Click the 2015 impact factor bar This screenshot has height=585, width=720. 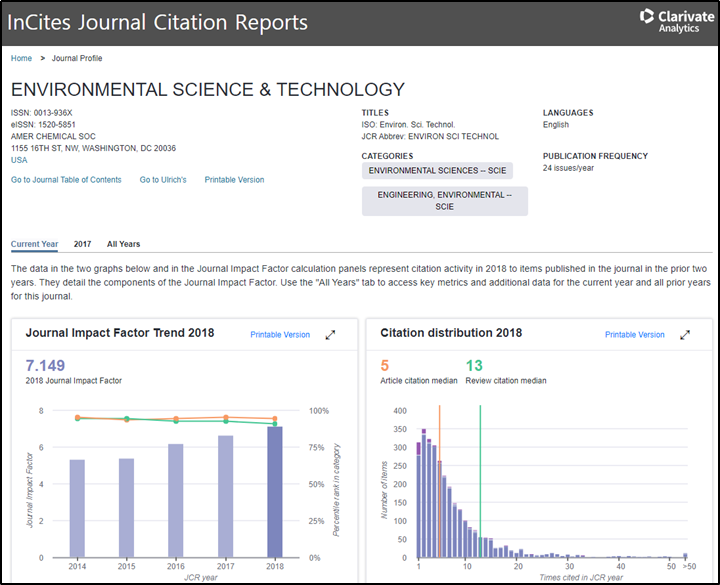pyautogui.click(x=126, y=508)
